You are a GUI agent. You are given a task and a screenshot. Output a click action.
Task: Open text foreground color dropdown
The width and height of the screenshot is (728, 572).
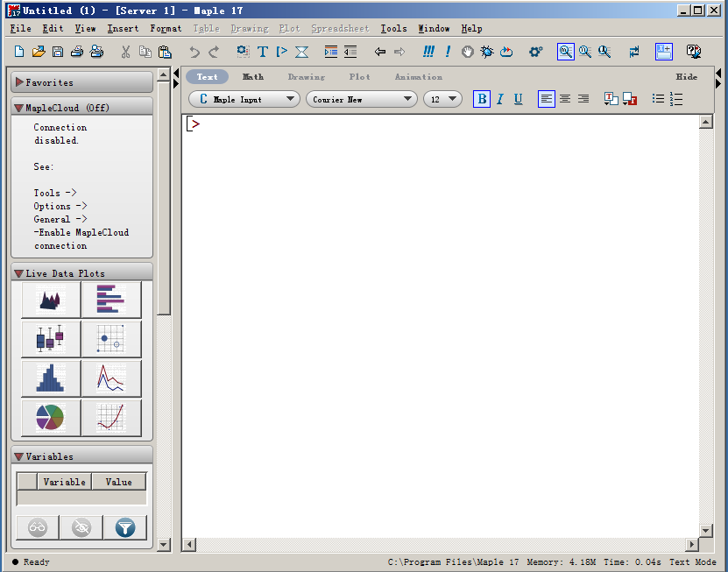pos(611,99)
